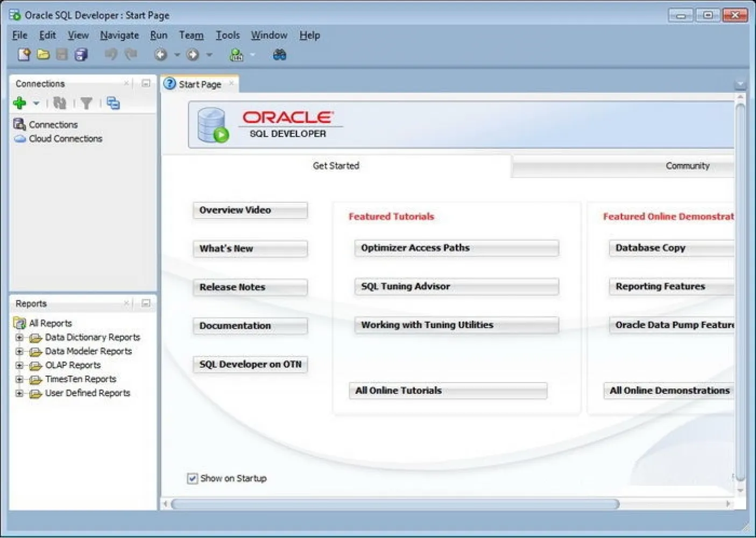Viewport: 756px width, 538px height.
Task: Click the Schema Browser icon in Connections panel
Action: [x=113, y=103]
